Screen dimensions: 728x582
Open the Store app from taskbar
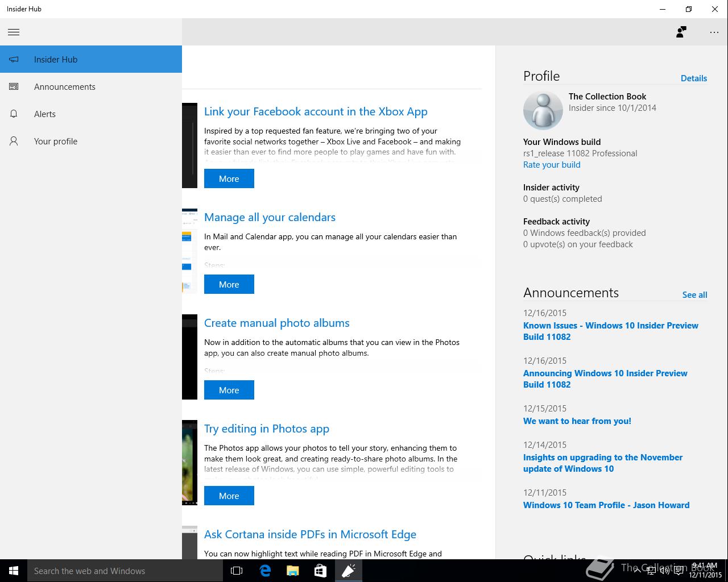(x=320, y=571)
